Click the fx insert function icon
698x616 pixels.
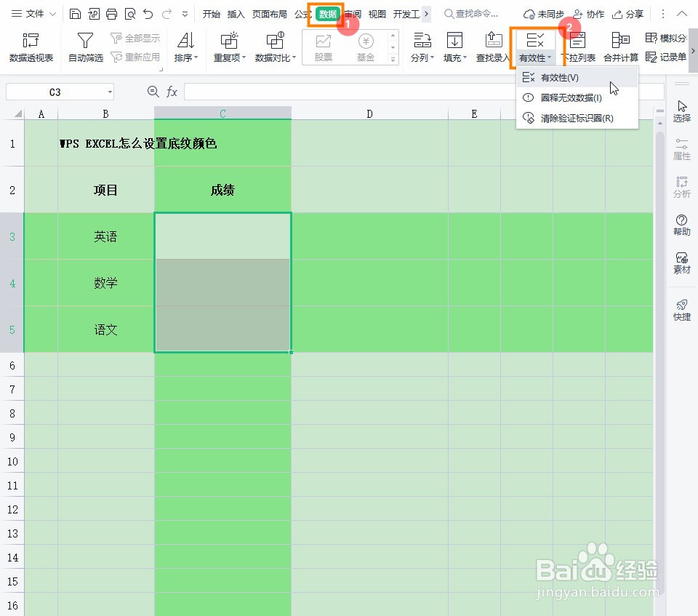tap(172, 92)
